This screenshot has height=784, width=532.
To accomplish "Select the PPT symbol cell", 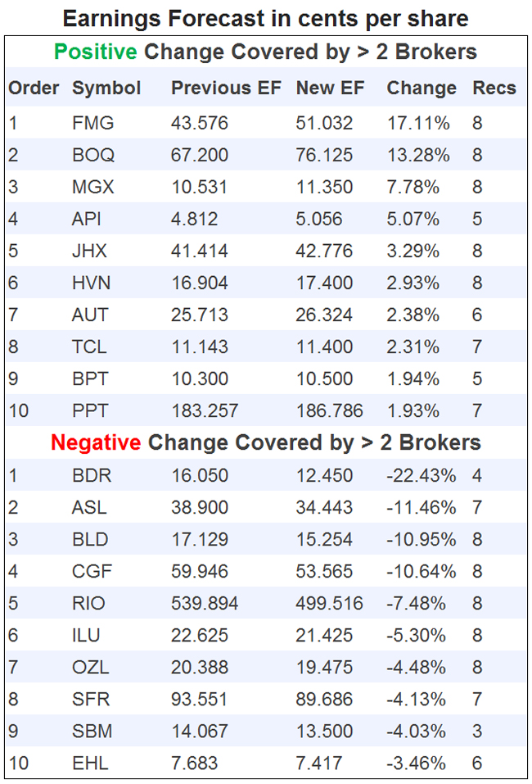I will pos(89,410).
